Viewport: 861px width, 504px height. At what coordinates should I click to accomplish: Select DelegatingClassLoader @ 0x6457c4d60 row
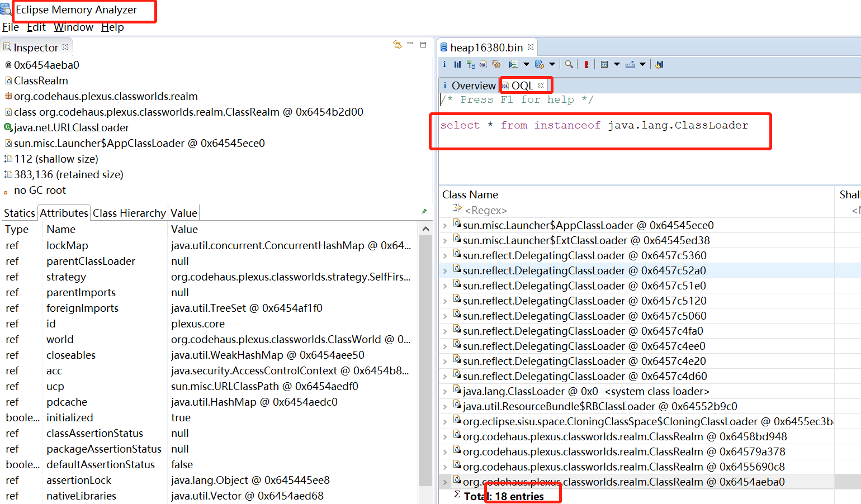[637, 376]
